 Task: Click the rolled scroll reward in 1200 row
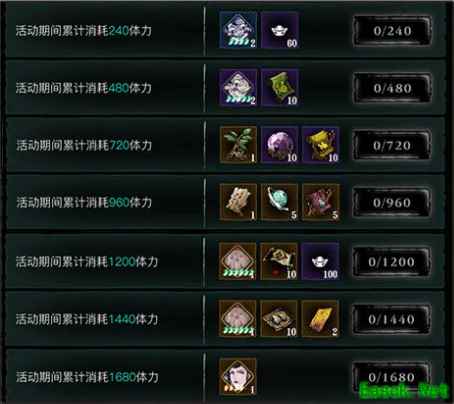tap(279, 261)
